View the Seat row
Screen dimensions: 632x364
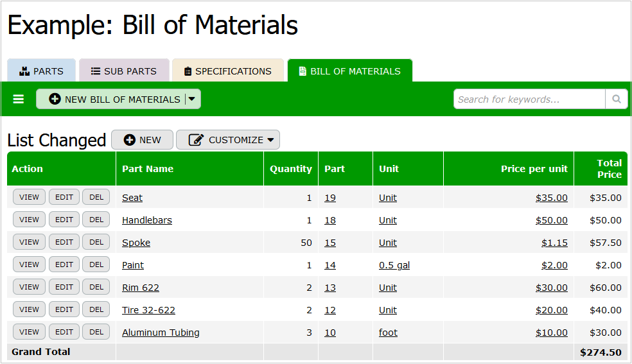pos(29,197)
